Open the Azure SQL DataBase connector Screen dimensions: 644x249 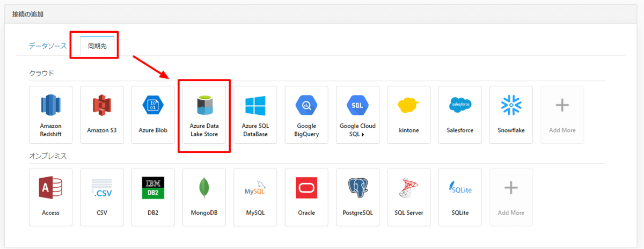[x=255, y=115]
